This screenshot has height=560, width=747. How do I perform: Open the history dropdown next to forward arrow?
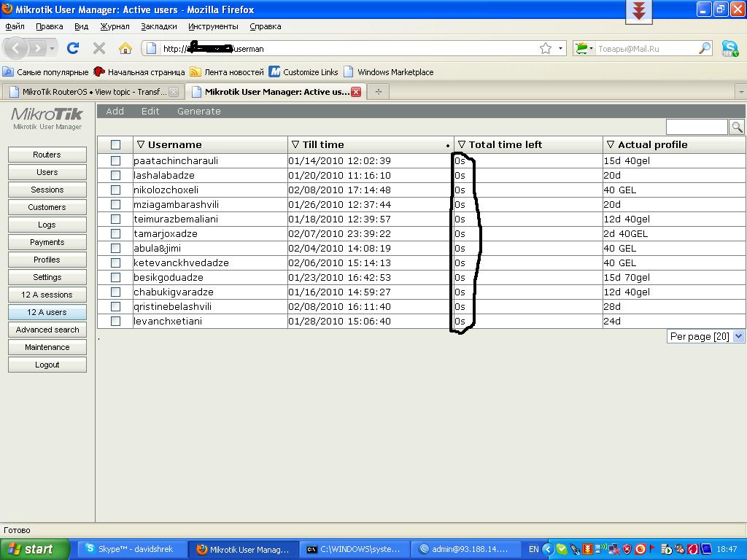click(x=52, y=48)
